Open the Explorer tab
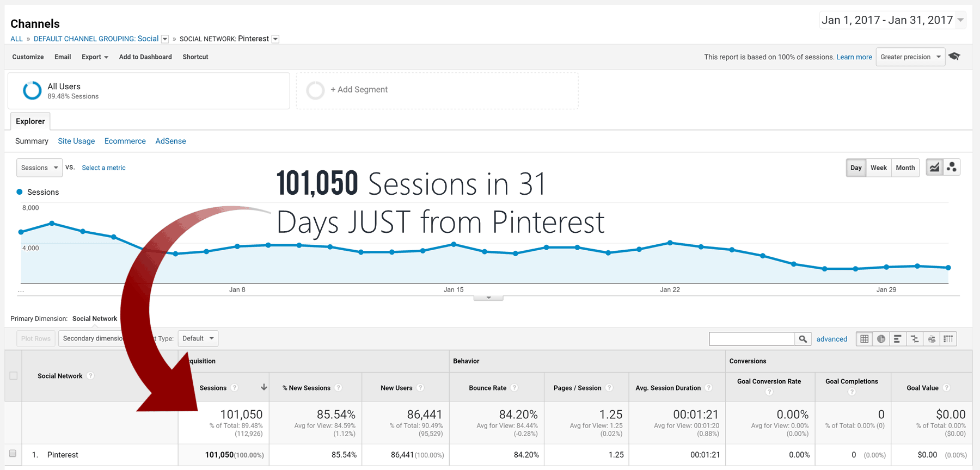This screenshot has height=470, width=980. click(x=30, y=121)
